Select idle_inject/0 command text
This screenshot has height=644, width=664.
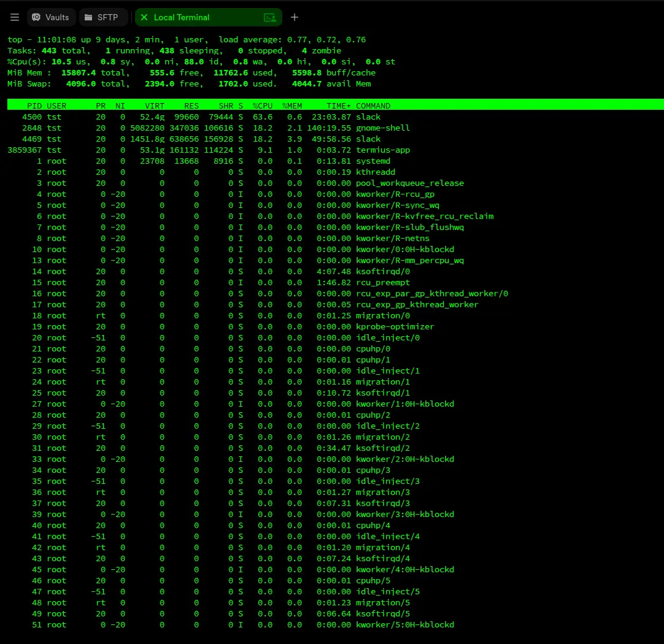pyautogui.click(x=388, y=338)
